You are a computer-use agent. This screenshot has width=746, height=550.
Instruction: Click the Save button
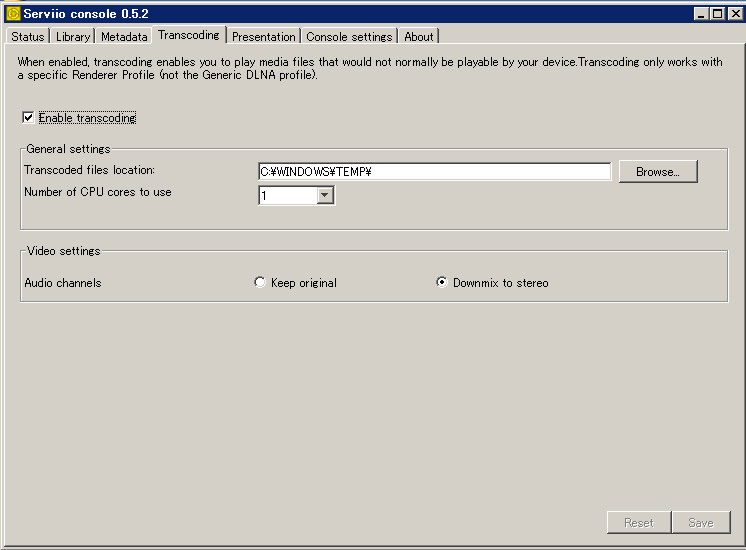click(701, 522)
